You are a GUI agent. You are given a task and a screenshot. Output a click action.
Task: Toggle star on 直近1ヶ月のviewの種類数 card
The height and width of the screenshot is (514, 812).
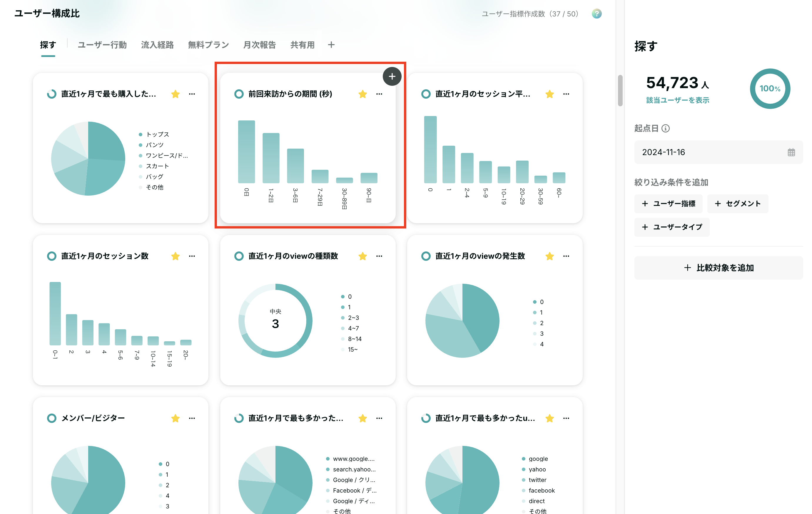pos(362,256)
